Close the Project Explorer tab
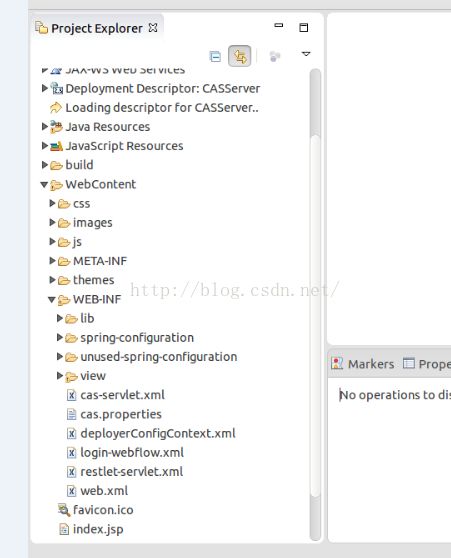Screen dimensions: 451x558 [153, 27]
